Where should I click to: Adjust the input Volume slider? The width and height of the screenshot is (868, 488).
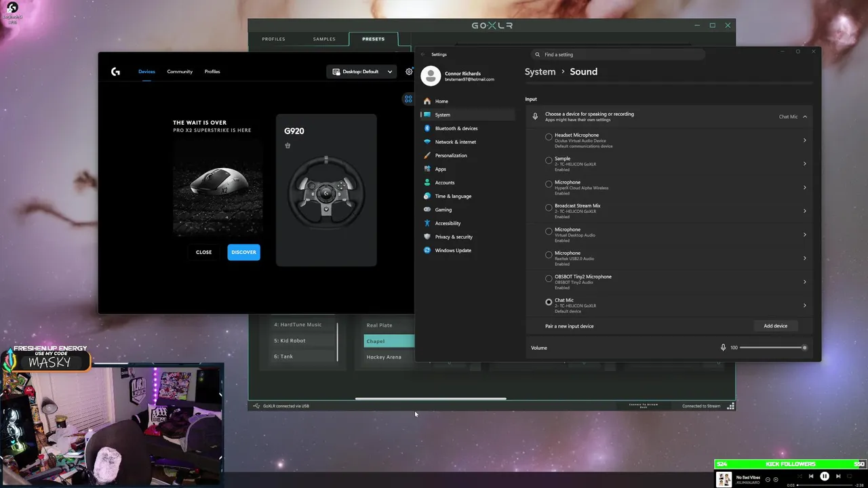pos(772,348)
